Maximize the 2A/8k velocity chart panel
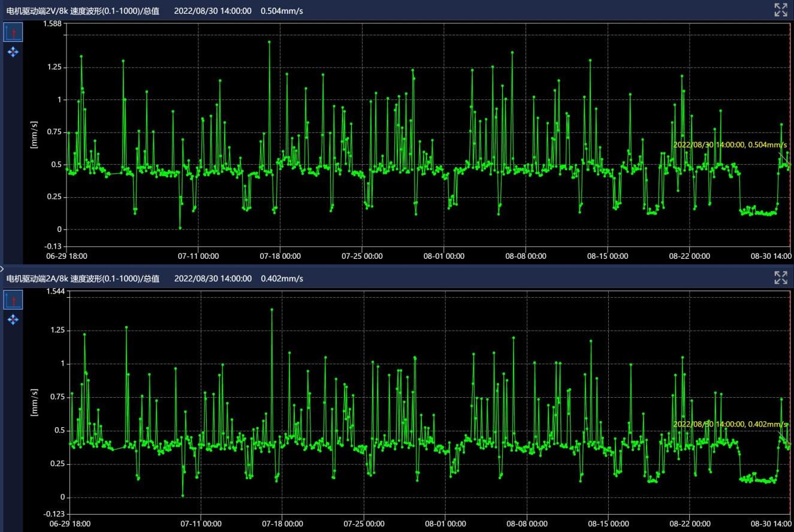Viewport: 794px width, 532px height. pyautogui.click(x=780, y=277)
